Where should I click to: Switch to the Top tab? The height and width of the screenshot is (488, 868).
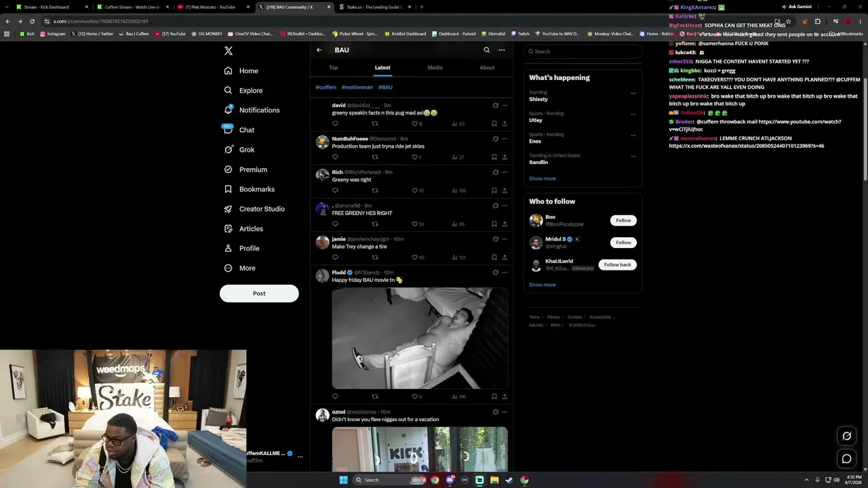tap(333, 68)
